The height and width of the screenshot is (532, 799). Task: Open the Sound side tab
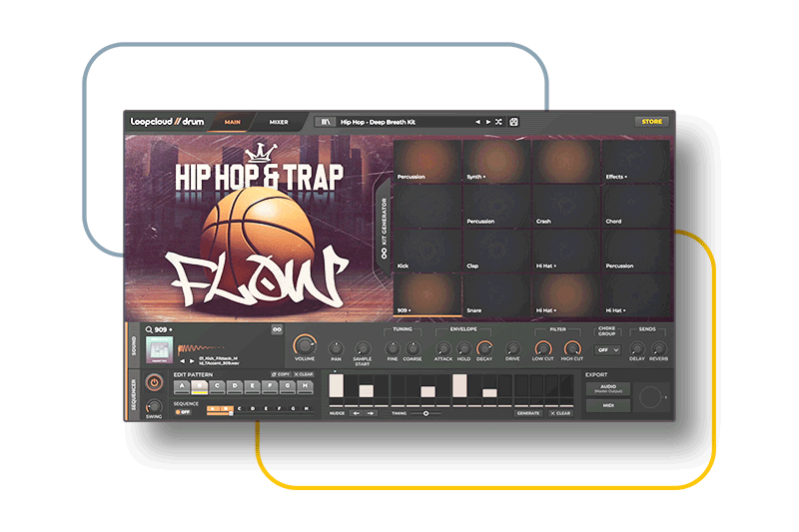pos(133,345)
